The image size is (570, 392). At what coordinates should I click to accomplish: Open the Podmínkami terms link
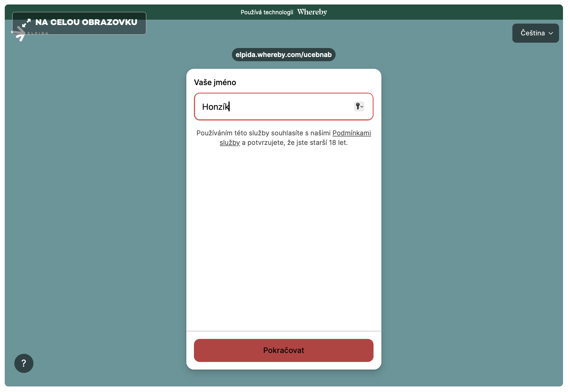[x=352, y=133]
